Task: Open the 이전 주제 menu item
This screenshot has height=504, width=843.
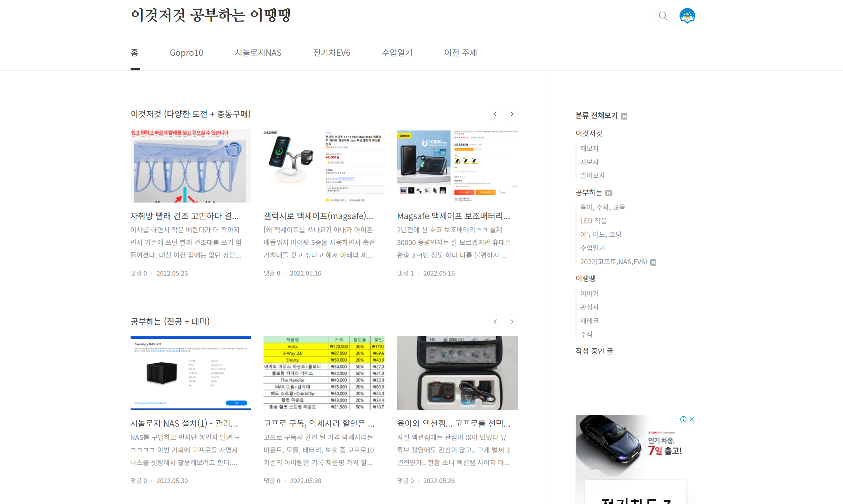Action: (461, 53)
